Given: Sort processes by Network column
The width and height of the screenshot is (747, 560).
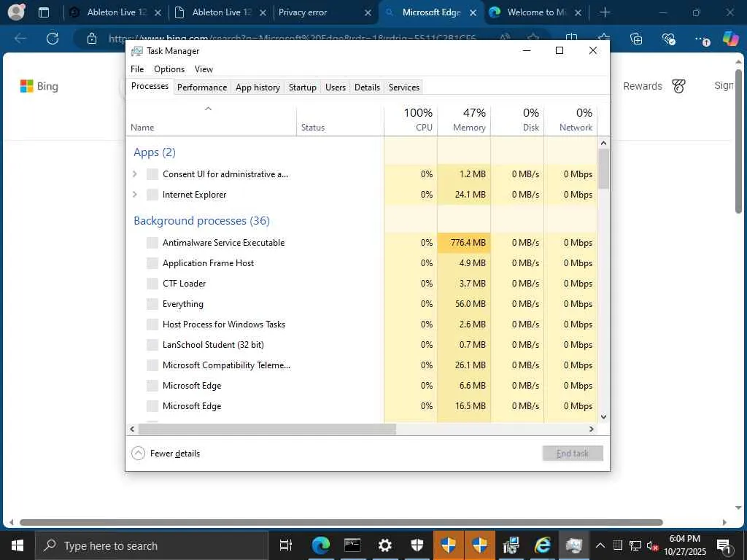Looking at the screenshot, I should pos(570,120).
